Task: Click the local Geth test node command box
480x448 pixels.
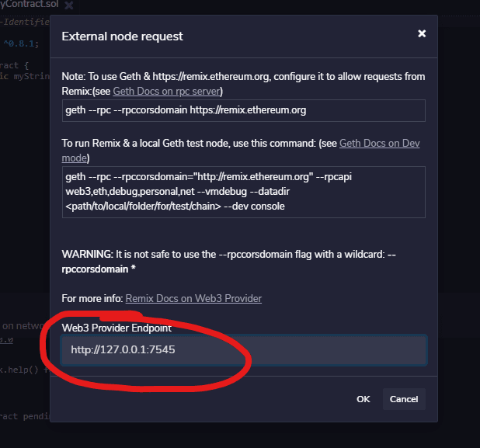Action: [x=243, y=192]
